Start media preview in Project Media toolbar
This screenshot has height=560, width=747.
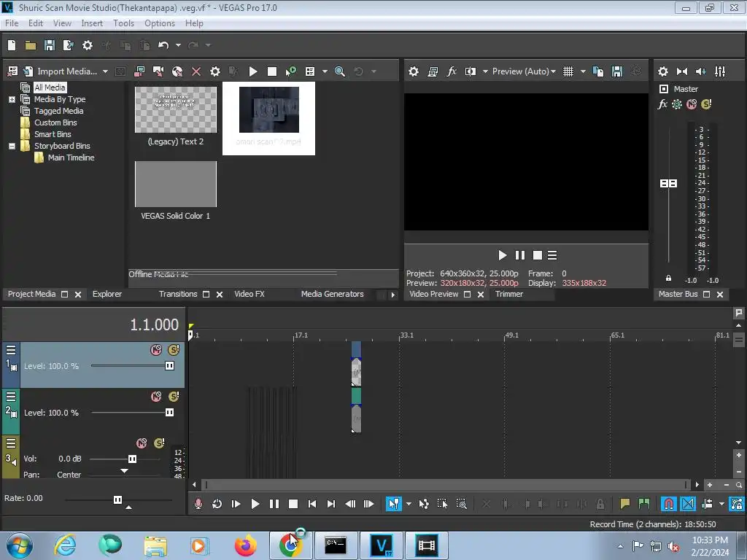[253, 71]
